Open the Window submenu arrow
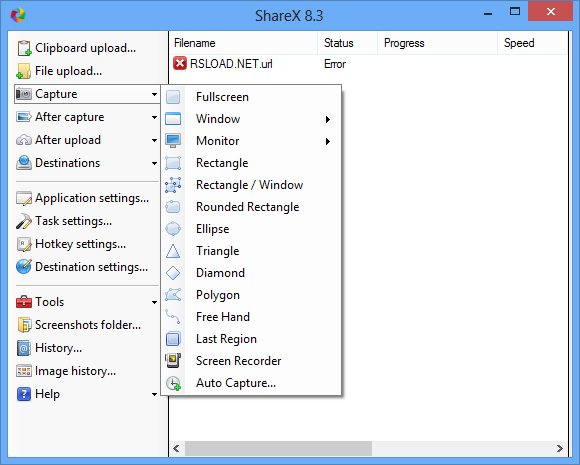The width and height of the screenshot is (580, 465). [x=327, y=119]
